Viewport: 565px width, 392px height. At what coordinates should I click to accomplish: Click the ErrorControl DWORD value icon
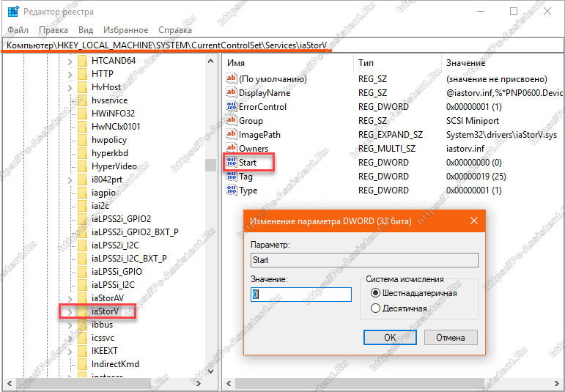pos(231,107)
